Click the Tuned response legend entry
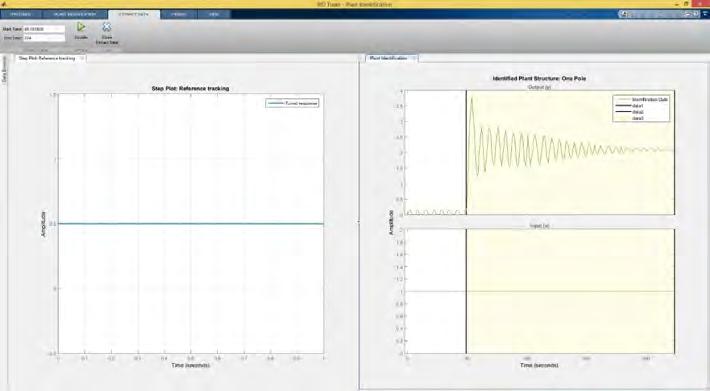 [x=293, y=103]
